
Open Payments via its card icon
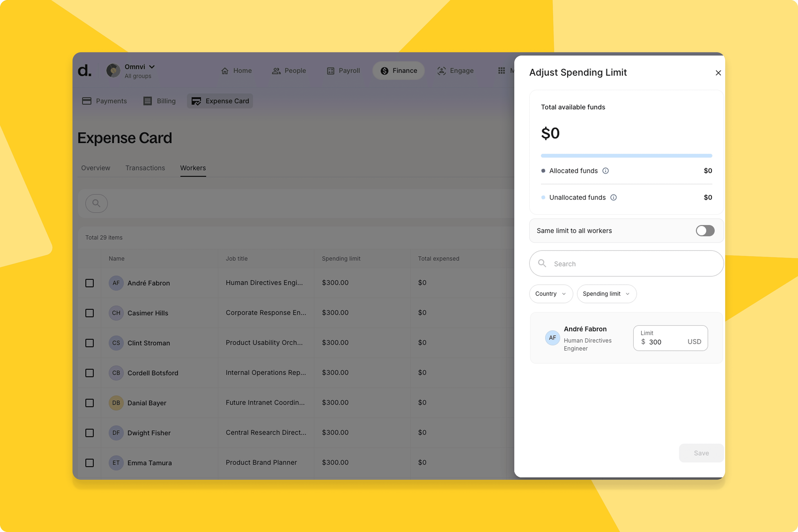87,101
